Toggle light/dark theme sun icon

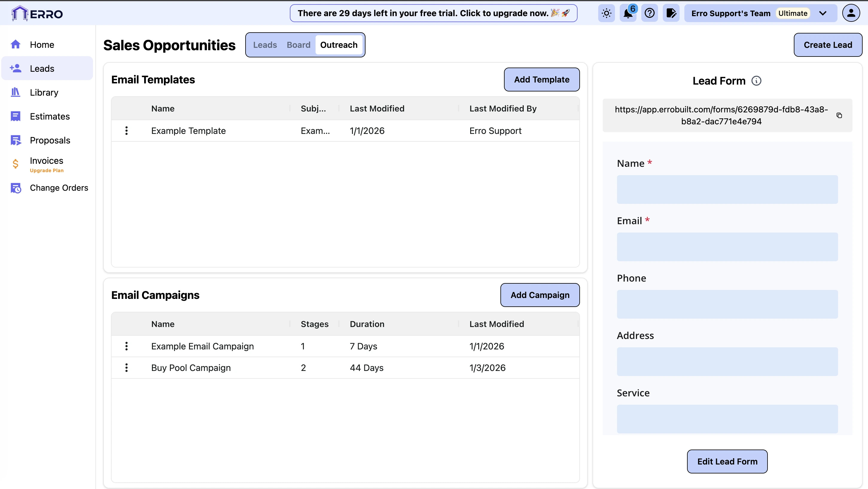[x=606, y=13]
